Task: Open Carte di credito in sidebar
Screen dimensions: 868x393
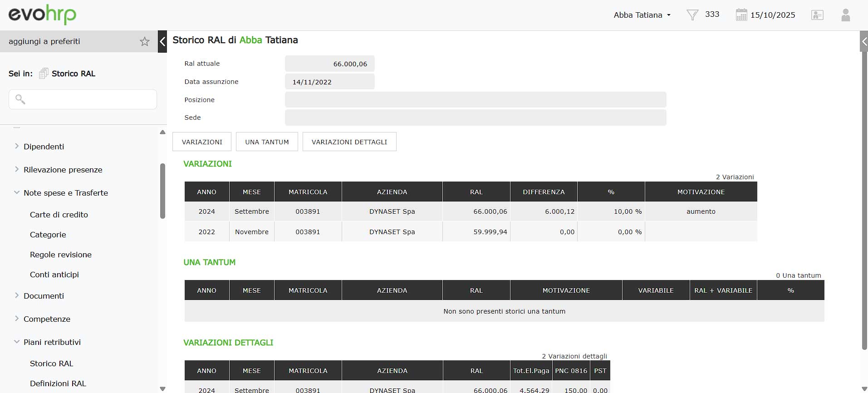Action: point(59,215)
